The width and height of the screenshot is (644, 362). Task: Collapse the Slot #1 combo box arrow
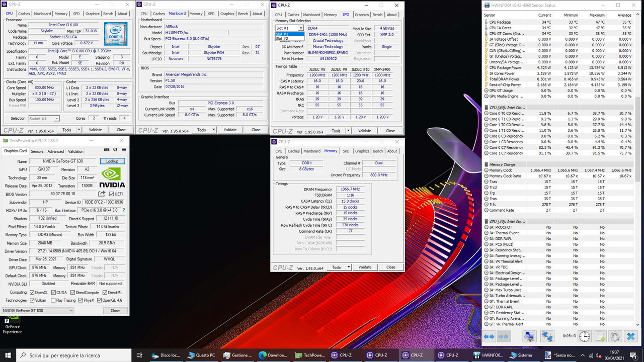coord(301,28)
